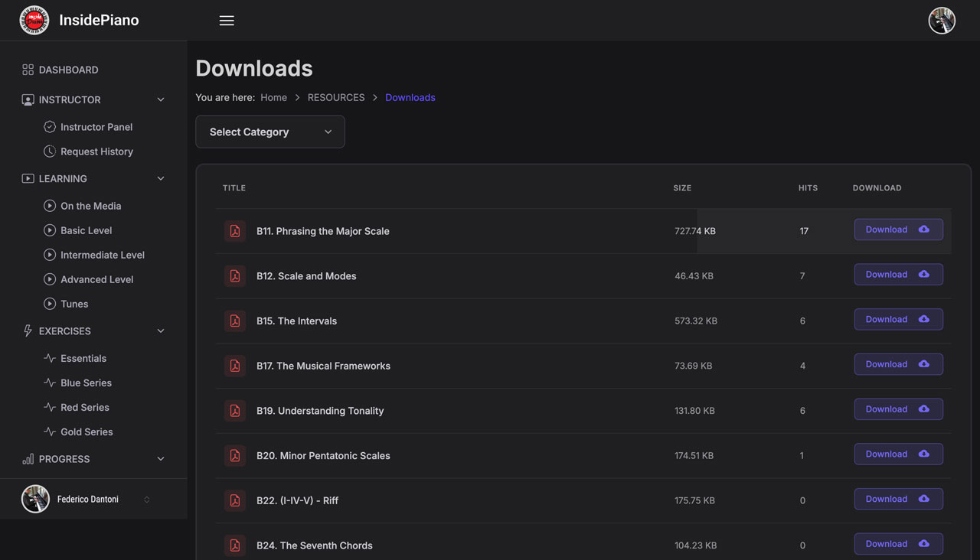Click the On the Media play icon
This screenshot has height=560, width=980.
point(50,206)
